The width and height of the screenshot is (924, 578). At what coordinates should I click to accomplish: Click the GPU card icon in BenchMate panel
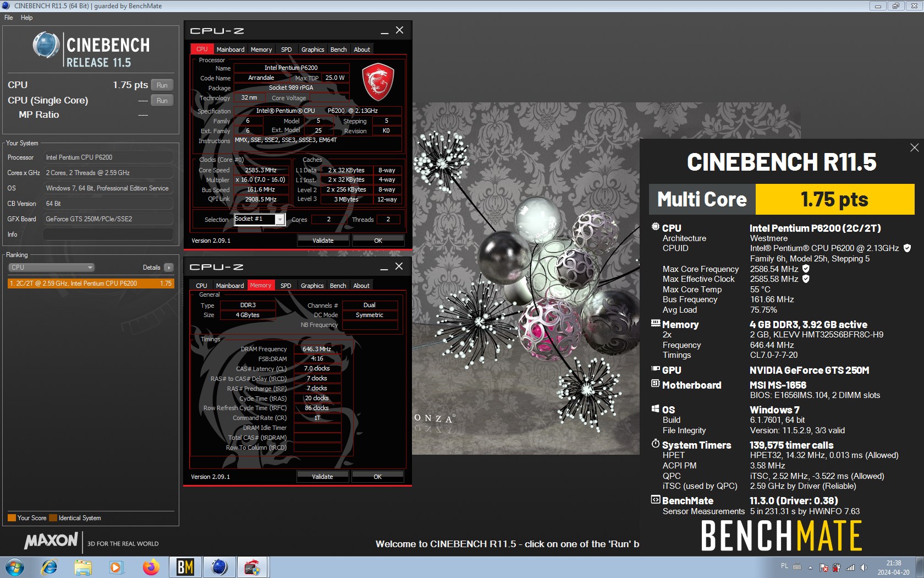656,369
